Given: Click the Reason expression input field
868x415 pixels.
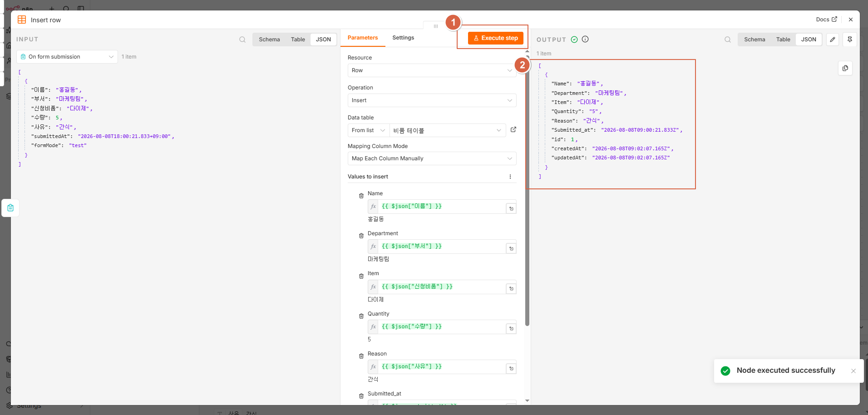Looking at the screenshot, I should pos(442,367).
